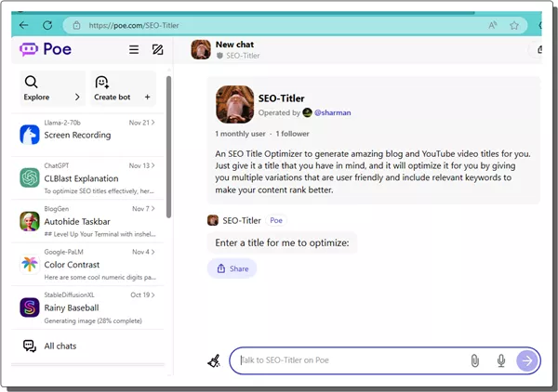Attach a file with the paperclip icon
Image resolution: width=558 pixels, height=392 pixels.
pos(474,360)
